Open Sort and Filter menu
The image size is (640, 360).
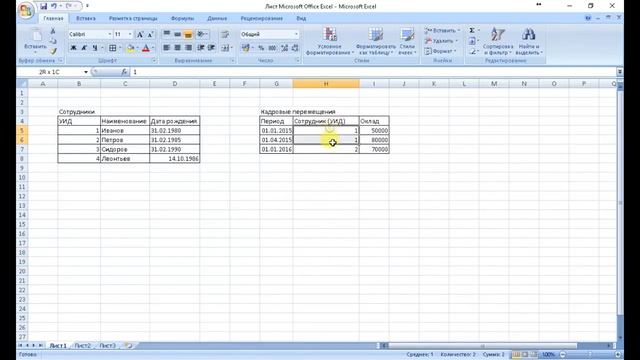pos(498,41)
